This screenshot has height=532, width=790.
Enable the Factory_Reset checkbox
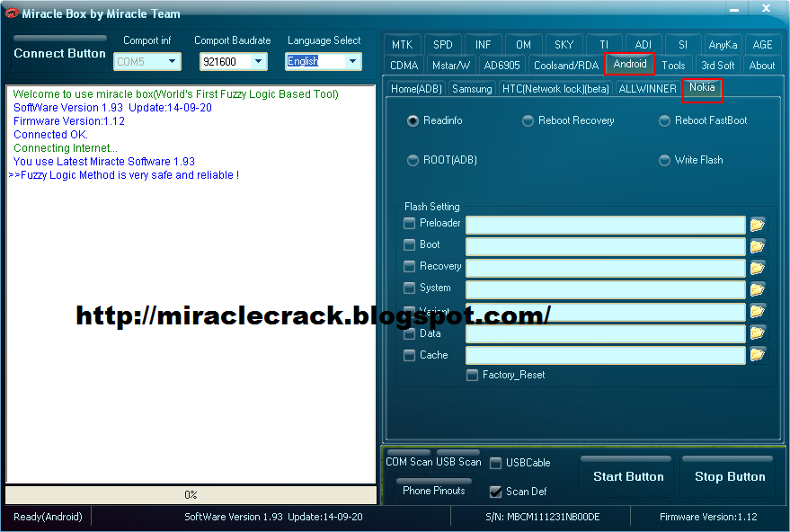pos(472,375)
